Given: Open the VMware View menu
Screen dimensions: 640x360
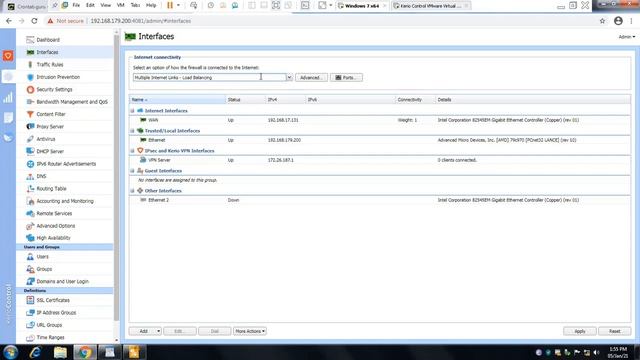Looking at the screenshot, I should coord(105,5).
